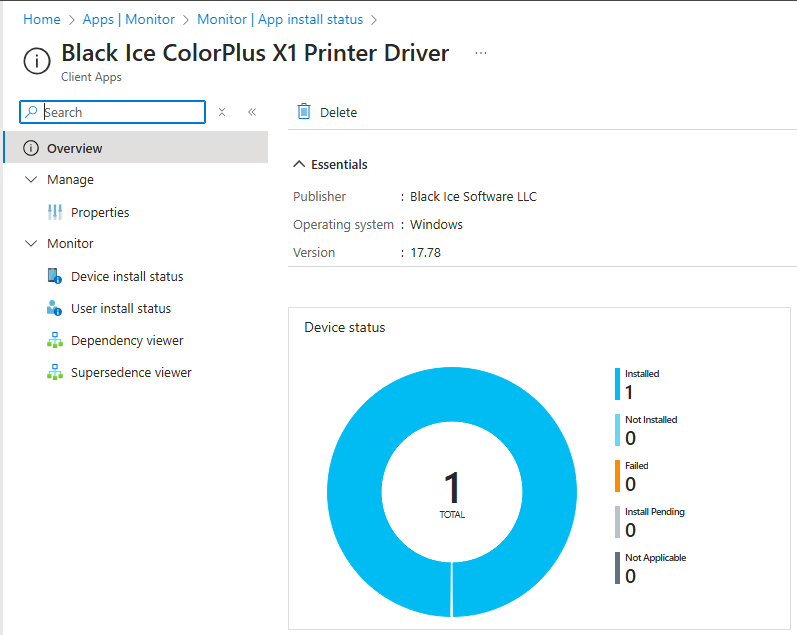Click version value 17.78
Screen dimensions: 797x635
click(425, 253)
